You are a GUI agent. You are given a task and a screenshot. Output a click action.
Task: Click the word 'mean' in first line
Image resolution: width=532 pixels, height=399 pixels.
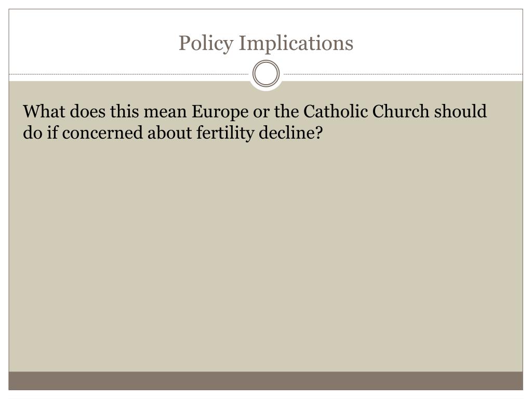(165, 112)
